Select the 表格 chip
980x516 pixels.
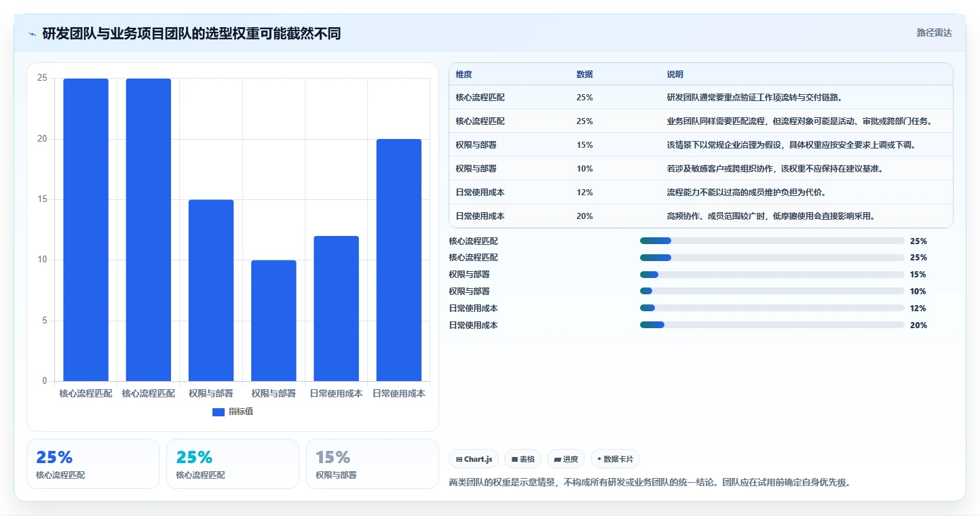(523, 459)
